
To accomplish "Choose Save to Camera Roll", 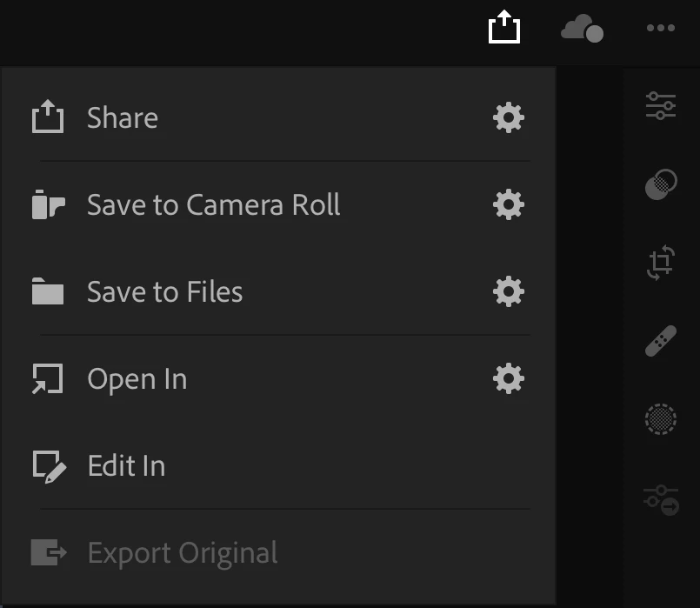I will [213, 205].
